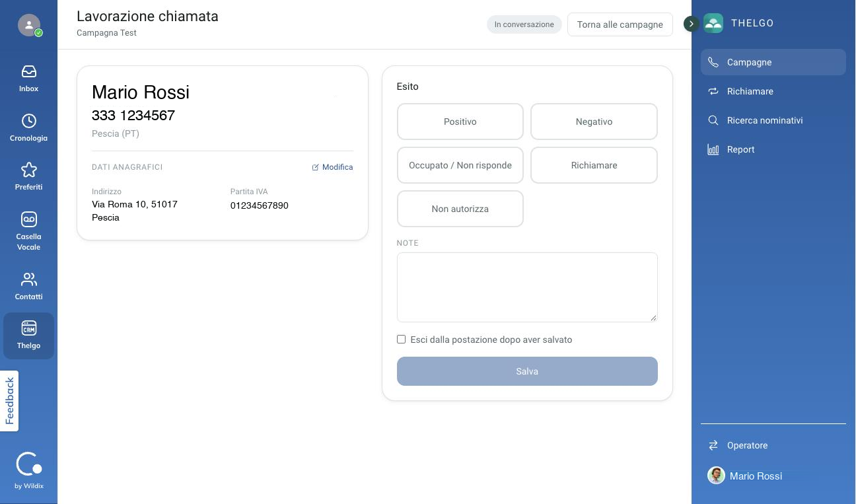Select Negativo outcome
Viewport: 856px width, 504px height.
click(x=594, y=122)
